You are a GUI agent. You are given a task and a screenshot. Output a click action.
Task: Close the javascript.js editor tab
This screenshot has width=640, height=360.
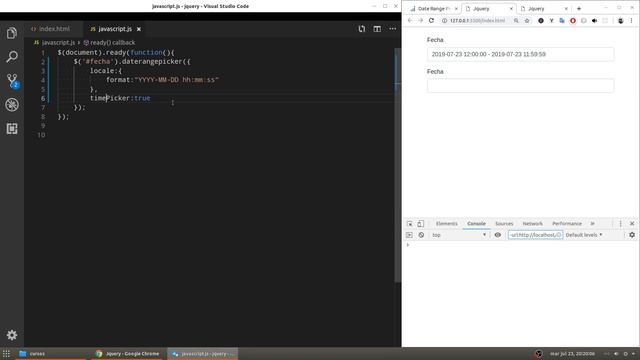(139, 29)
